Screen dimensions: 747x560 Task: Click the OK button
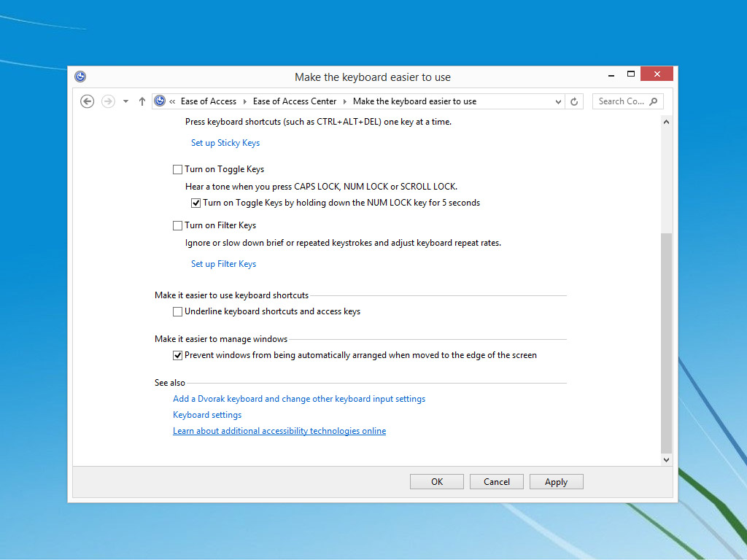point(437,482)
